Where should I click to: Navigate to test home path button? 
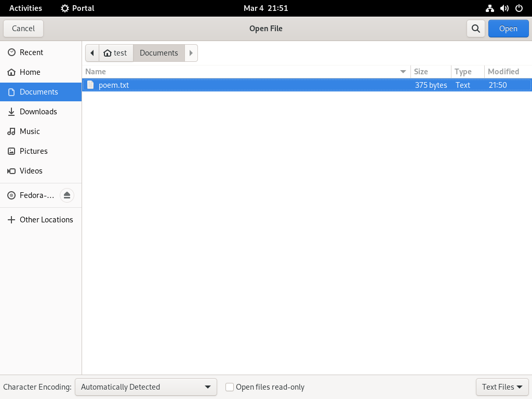(x=116, y=53)
